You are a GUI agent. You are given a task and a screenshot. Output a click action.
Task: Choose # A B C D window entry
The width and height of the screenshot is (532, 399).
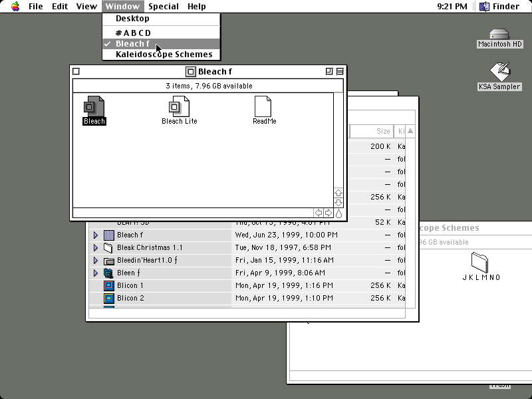tap(162, 33)
